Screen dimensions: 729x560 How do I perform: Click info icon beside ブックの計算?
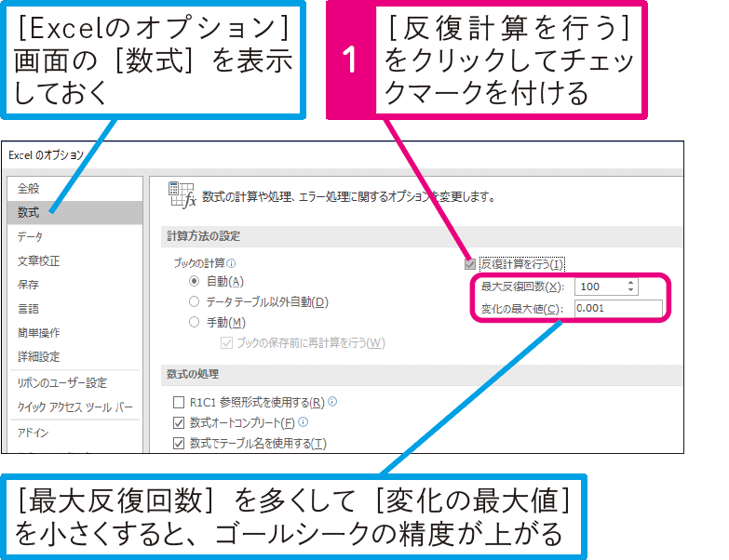[x=231, y=264]
